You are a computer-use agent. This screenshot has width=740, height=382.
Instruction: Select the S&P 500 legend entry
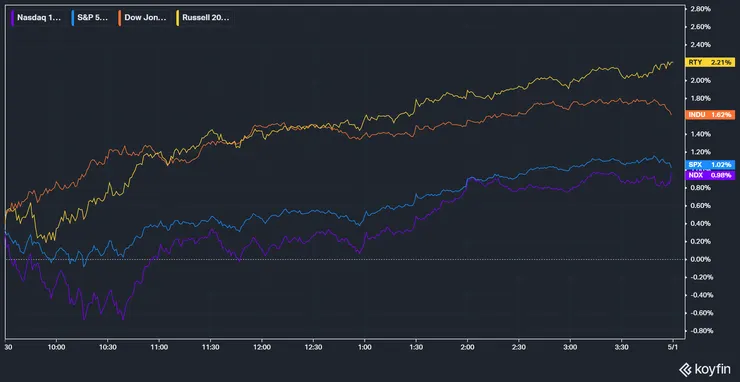pos(91,18)
